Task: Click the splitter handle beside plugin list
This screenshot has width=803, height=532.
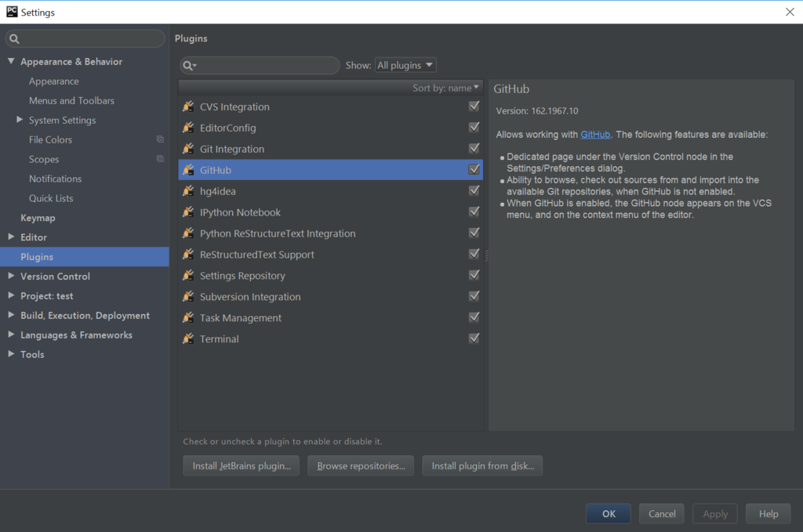Action: point(486,255)
